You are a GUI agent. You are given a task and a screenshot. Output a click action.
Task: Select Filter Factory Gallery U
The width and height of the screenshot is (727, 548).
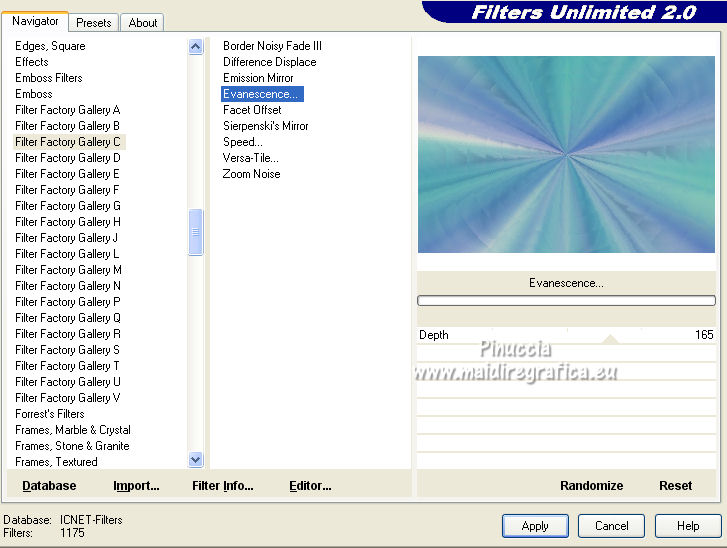point(68,382)
